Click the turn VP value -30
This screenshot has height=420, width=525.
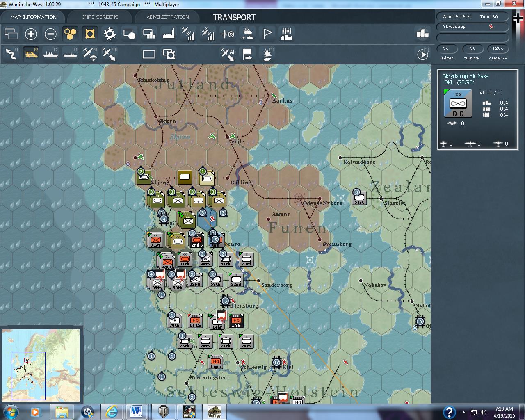pyautogui.click(x=472, y=48)
